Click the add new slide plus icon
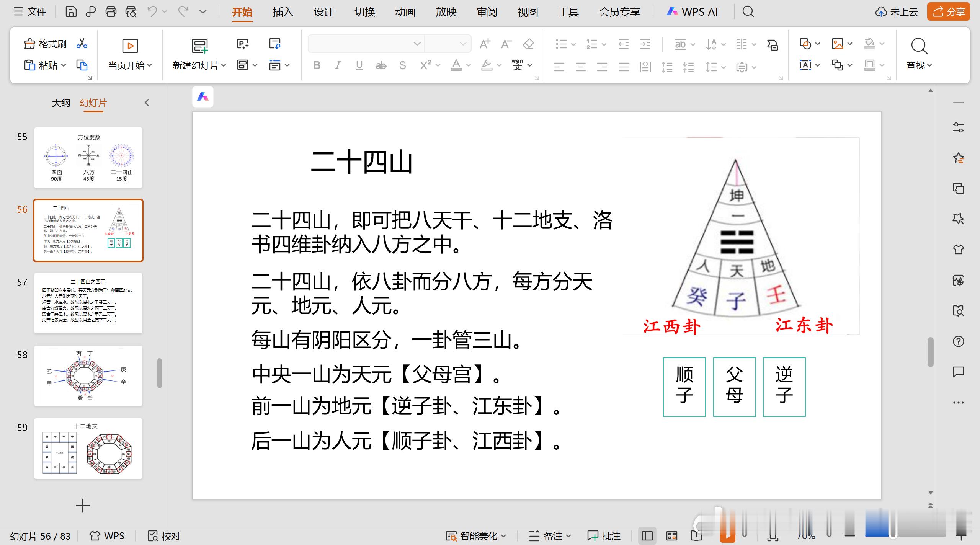The image size is (980, 545). (83, 506)
